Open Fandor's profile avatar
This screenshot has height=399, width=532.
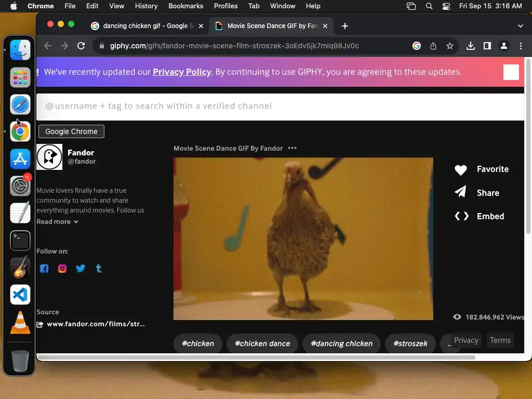[x=49, y=157]
